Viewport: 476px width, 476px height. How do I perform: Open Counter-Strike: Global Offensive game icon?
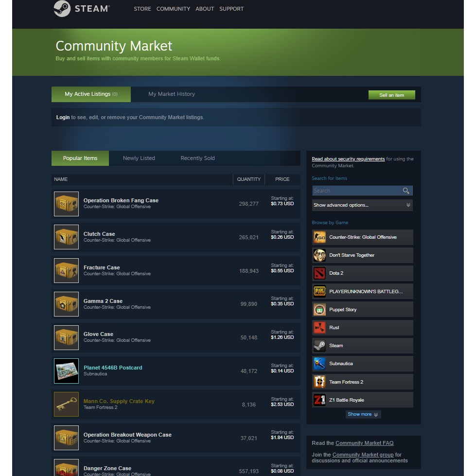pos(319,237)
